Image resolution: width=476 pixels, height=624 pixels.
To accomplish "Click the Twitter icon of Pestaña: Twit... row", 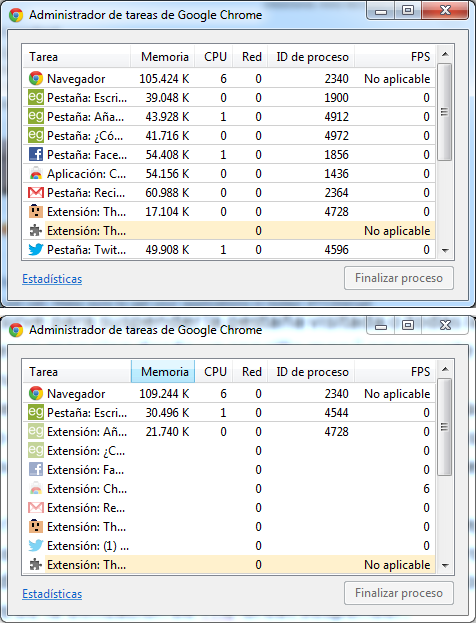I will point(36,250).
